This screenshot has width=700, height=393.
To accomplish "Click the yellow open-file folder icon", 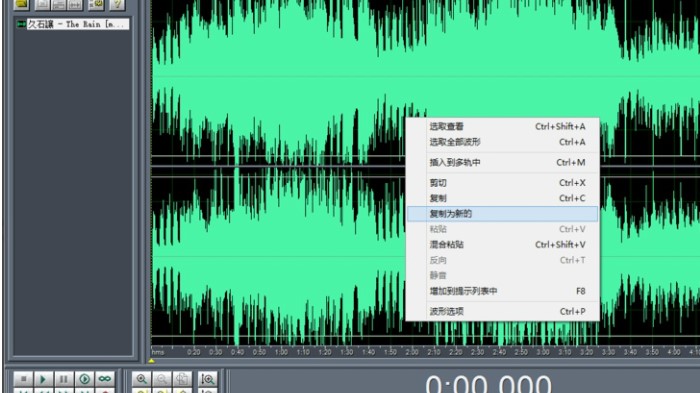I will click(21, 4).
